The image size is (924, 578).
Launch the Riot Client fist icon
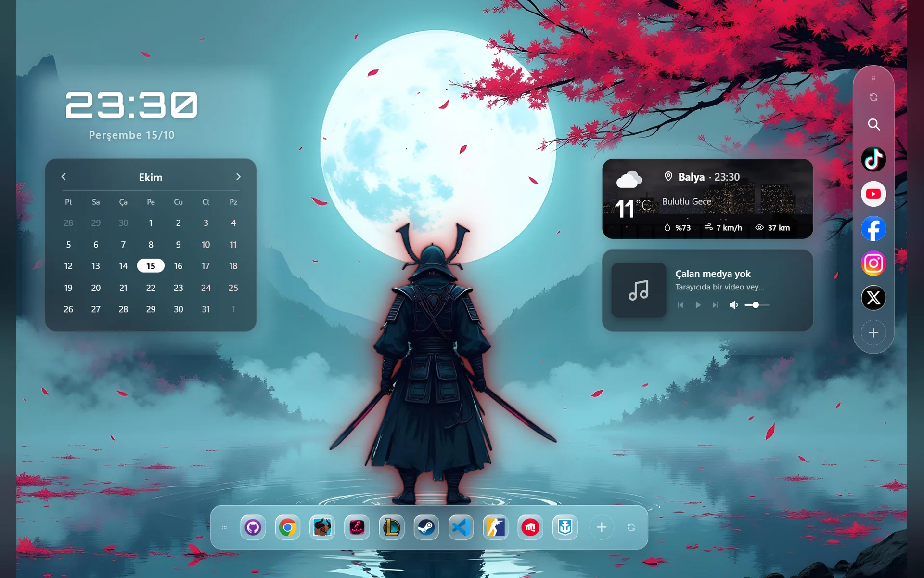(530, 527)
